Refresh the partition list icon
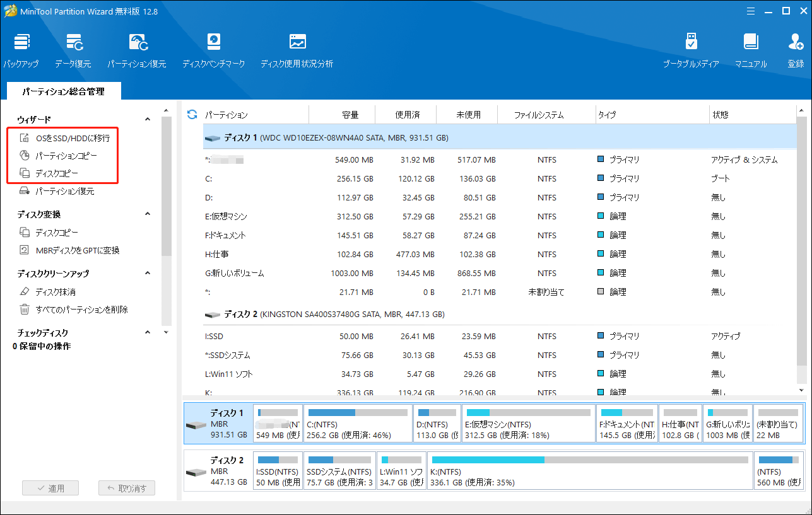 pos(192,115)
